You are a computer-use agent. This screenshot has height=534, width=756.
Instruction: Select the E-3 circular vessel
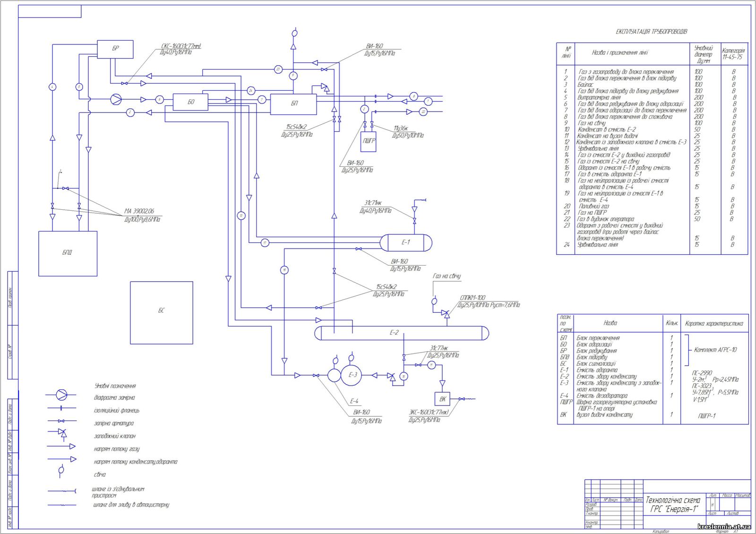tap(352, 375)
